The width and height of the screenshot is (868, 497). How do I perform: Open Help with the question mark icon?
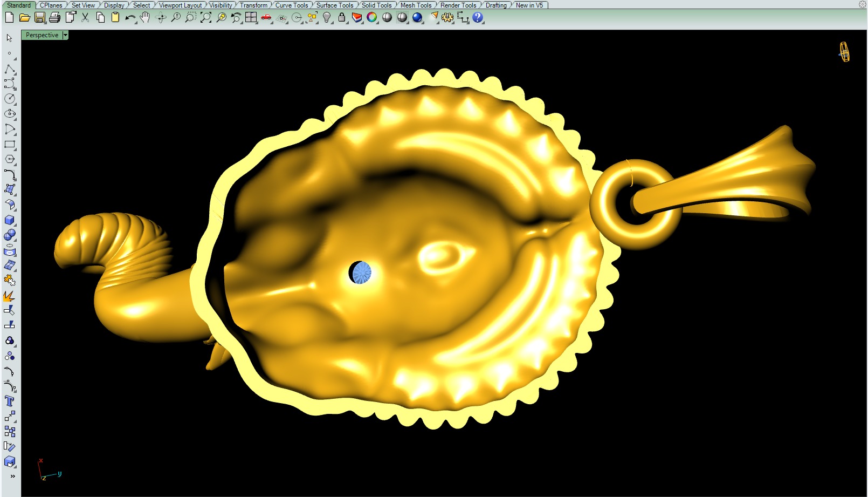(478, 17)
